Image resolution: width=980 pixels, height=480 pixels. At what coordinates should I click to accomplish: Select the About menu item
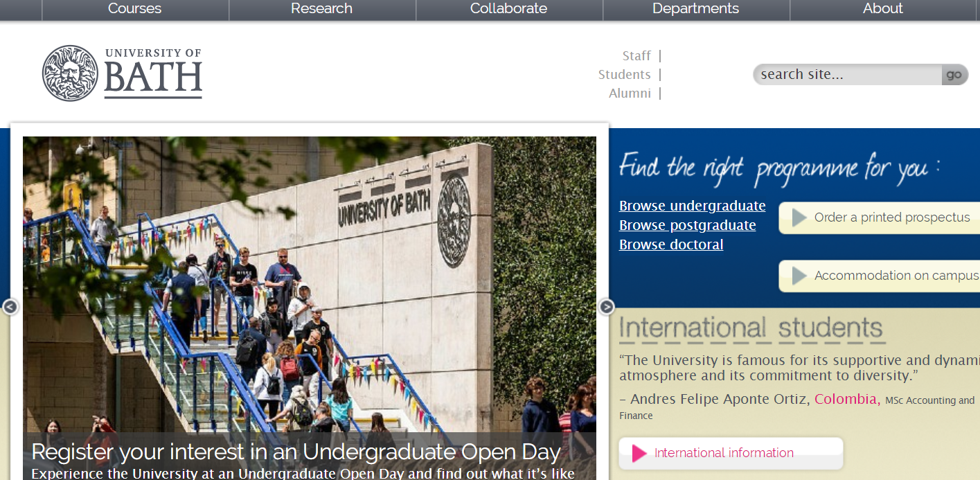882,9
